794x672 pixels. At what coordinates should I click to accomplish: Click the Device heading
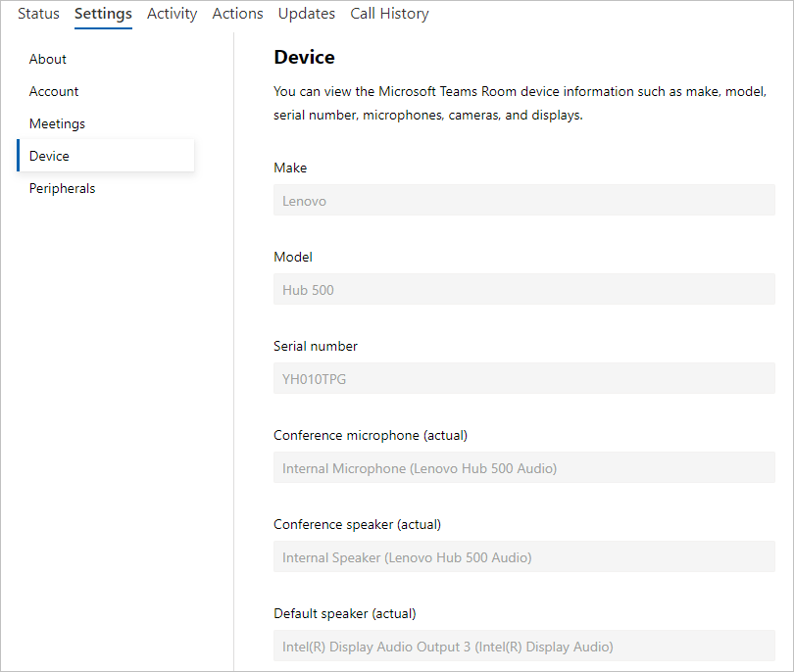tap(304, 57)
